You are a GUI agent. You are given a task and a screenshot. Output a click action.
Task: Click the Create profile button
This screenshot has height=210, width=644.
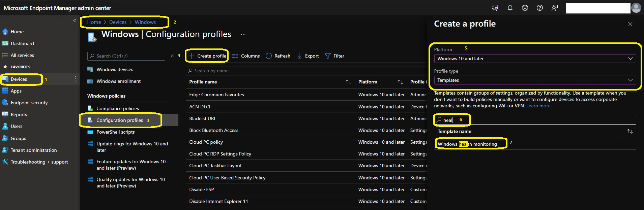pos(207,56)
